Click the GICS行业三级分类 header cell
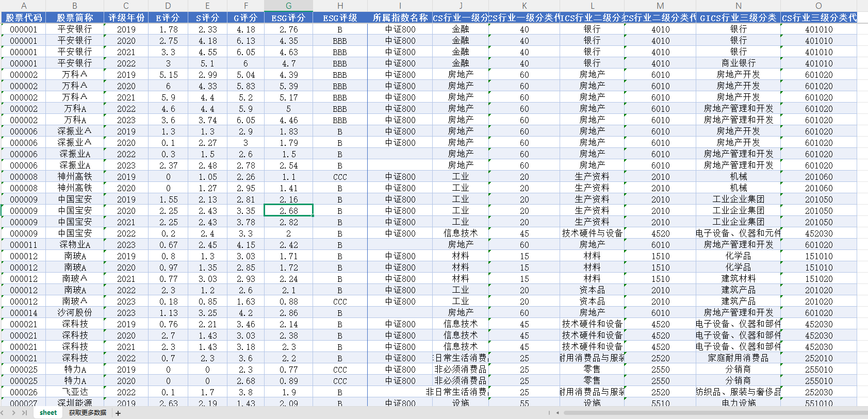Viewport: 868px width, 419px height. (x=739, y=18)
